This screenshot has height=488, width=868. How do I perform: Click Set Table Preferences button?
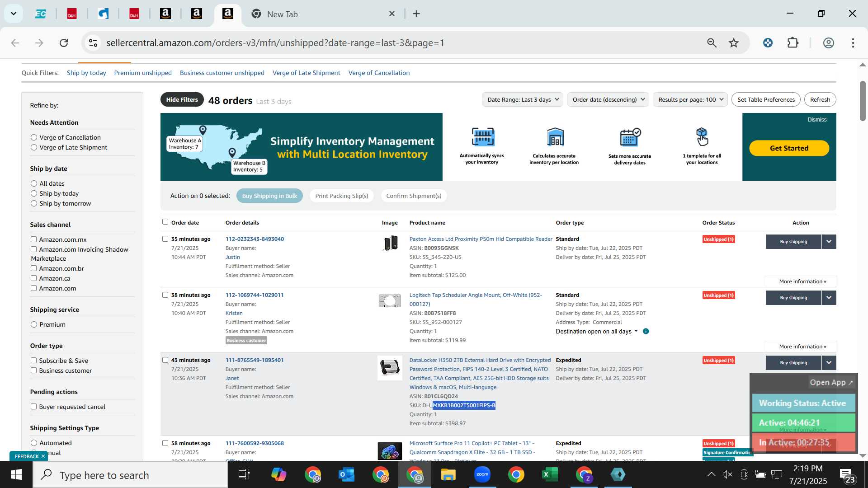pyautogui.click(x=766, y=99)
